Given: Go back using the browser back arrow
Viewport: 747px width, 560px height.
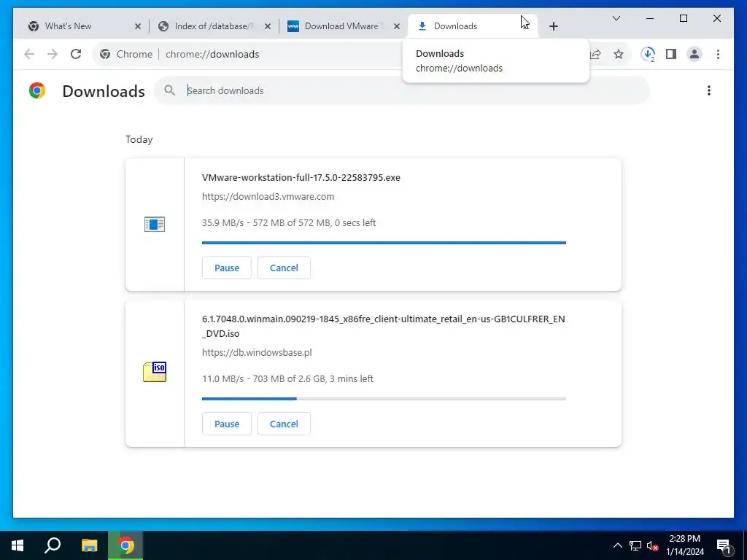Looking at the screenshot, I should coord(29,54).
